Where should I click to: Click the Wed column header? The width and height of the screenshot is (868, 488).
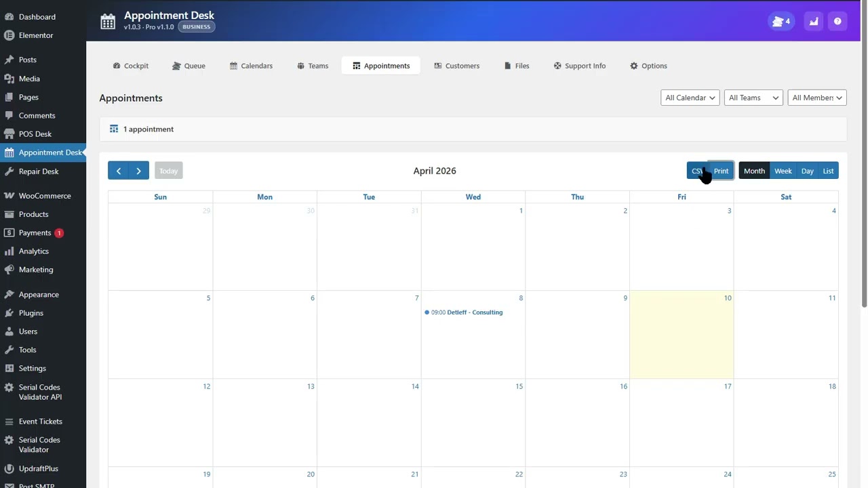coord(473,197)
